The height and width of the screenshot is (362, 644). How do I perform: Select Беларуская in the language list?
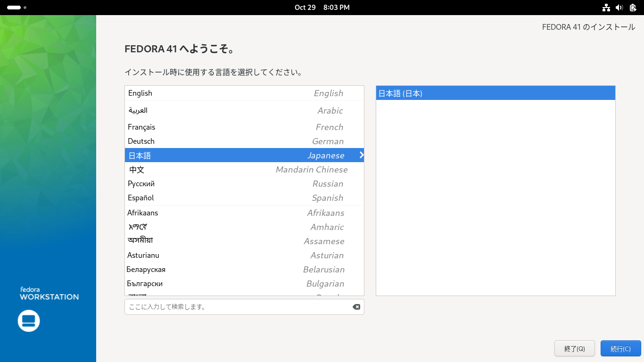point(244,270)
